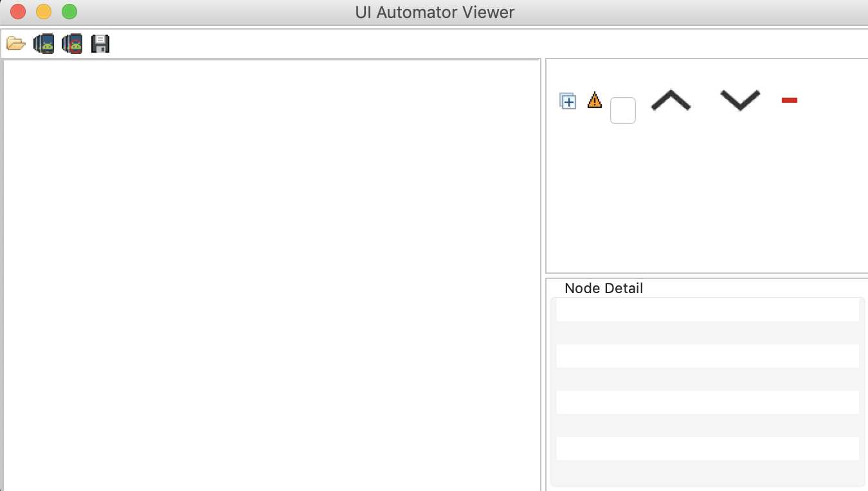Close the UI Automator Viewer window
868x491 pixels.
pyautogui.click(x=18, y=12)
